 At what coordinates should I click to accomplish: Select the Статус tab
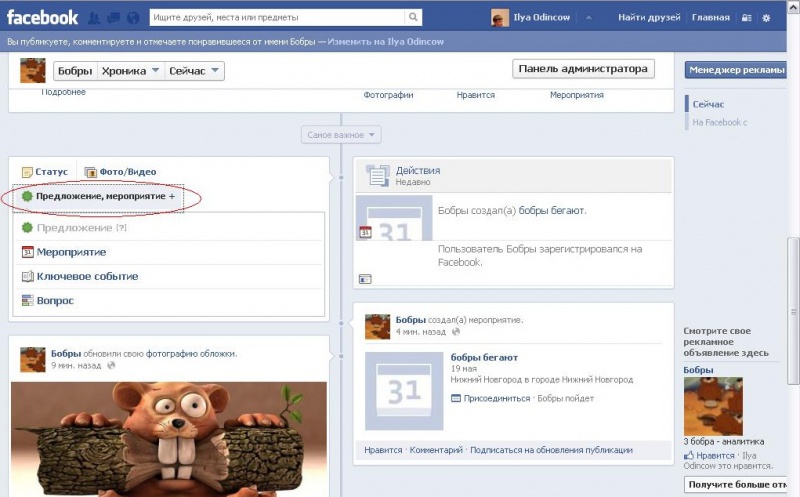45,172
